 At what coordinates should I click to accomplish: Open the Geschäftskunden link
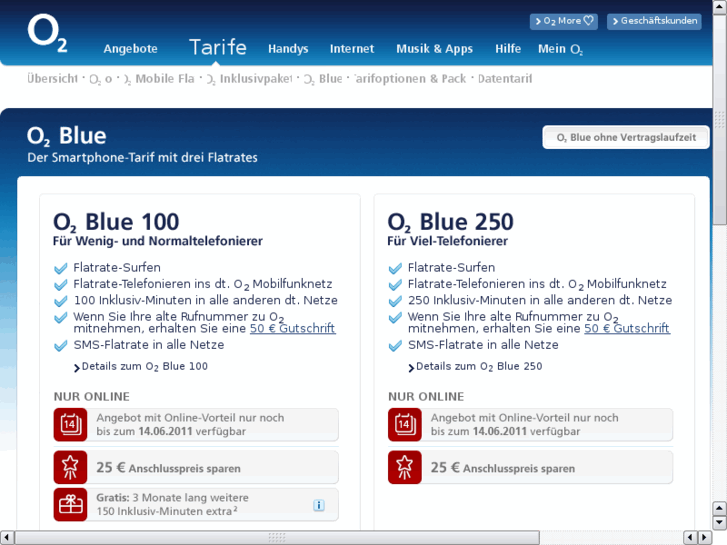654,21
